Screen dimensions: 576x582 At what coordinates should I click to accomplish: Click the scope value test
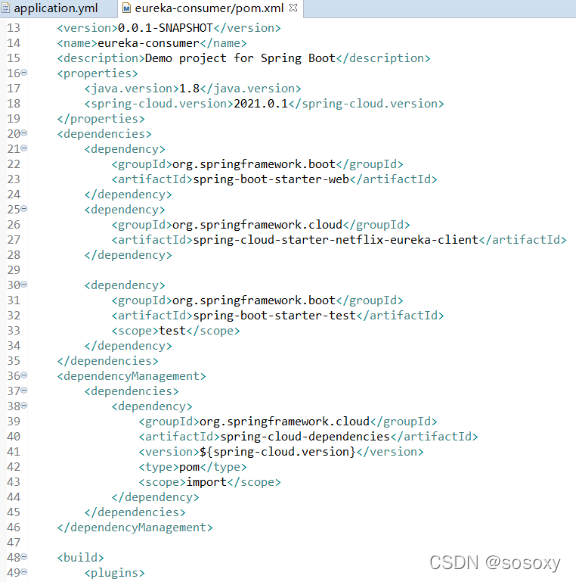pyautogui.click(x=172, y=331)
